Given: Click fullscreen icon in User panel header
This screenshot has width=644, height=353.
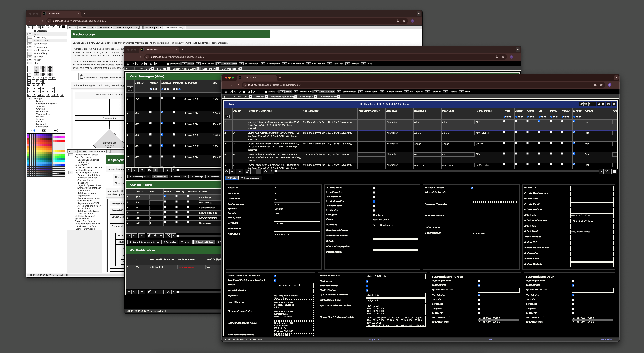Looking at the screenshot, I should 594,104.
